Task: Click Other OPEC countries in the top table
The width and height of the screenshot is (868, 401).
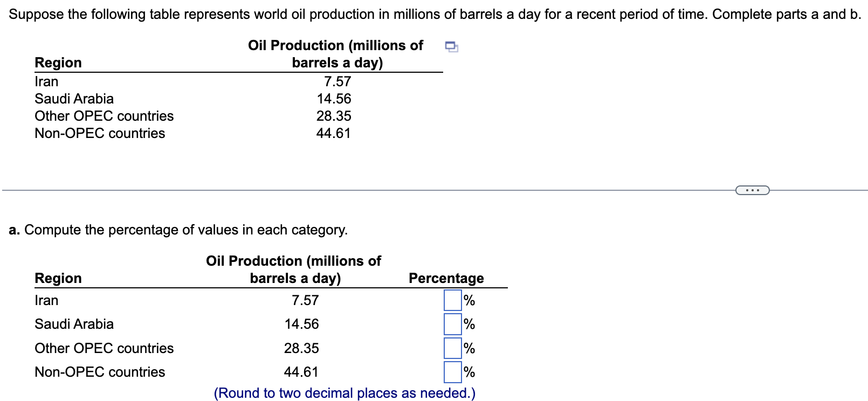Action: (104, 116)
